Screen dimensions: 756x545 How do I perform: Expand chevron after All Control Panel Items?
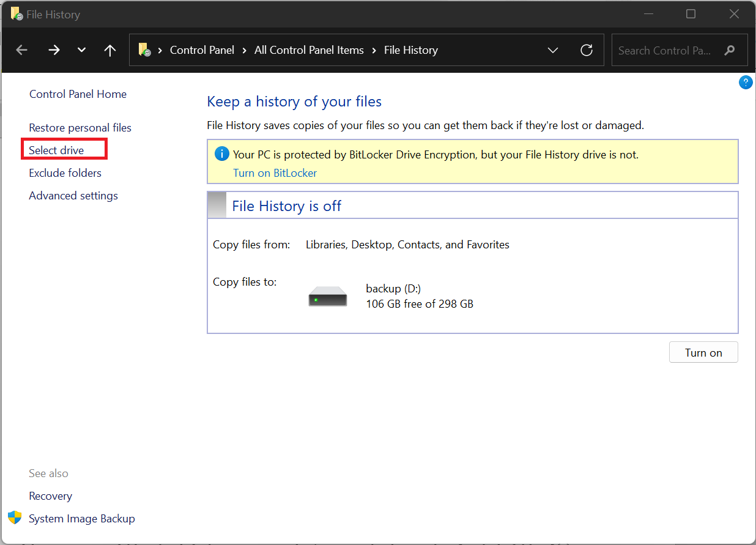(374, 50)
